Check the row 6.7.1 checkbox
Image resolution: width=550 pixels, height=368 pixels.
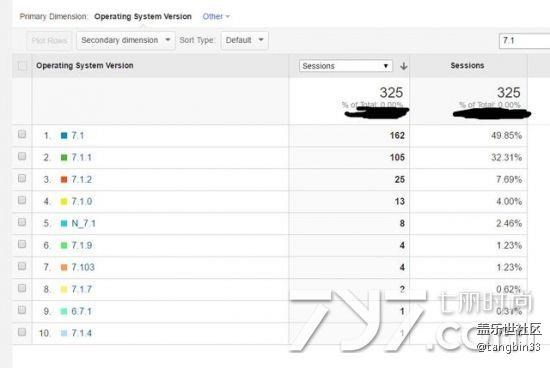22,310
